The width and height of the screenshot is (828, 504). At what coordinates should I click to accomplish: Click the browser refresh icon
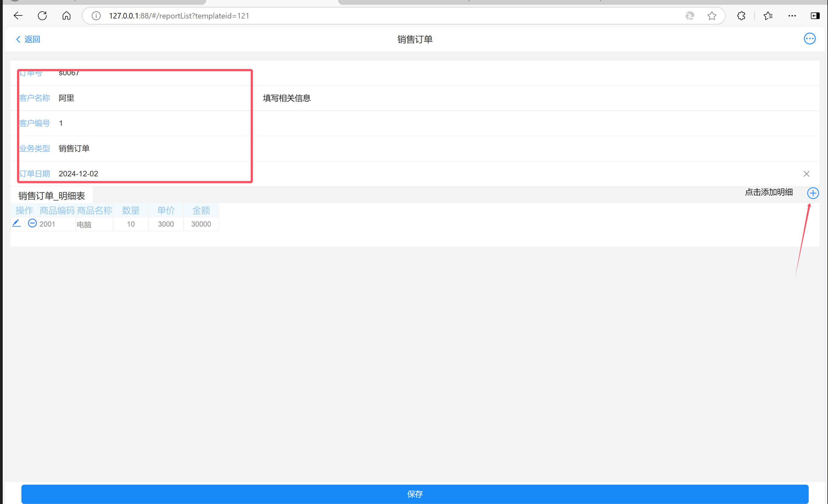(x=42, y=16)
